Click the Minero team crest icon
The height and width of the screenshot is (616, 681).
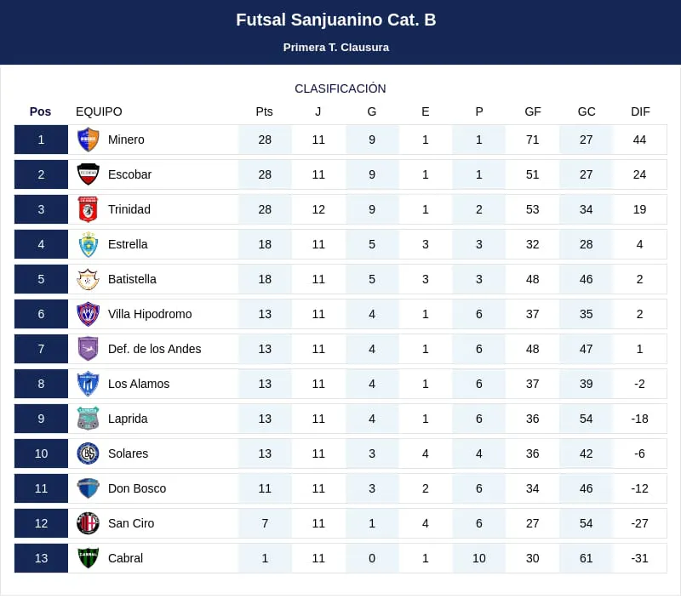(89, 140)
